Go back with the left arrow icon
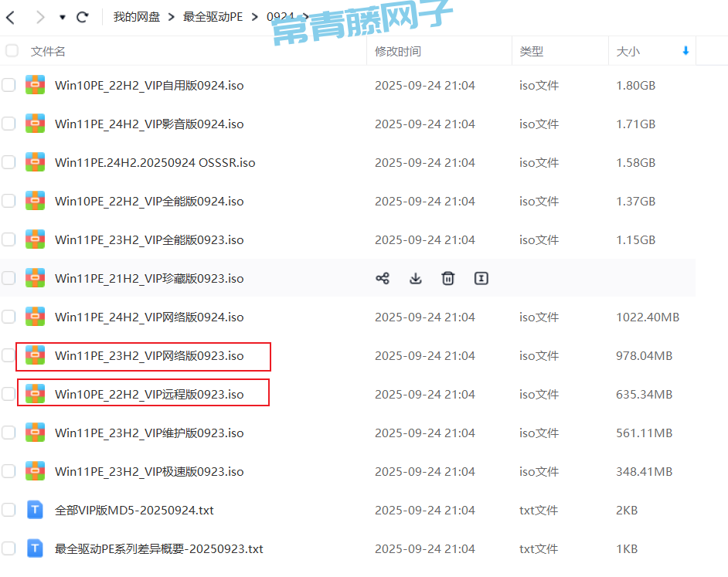This screenshot has width=728, height=577. (x=10, y=16)
